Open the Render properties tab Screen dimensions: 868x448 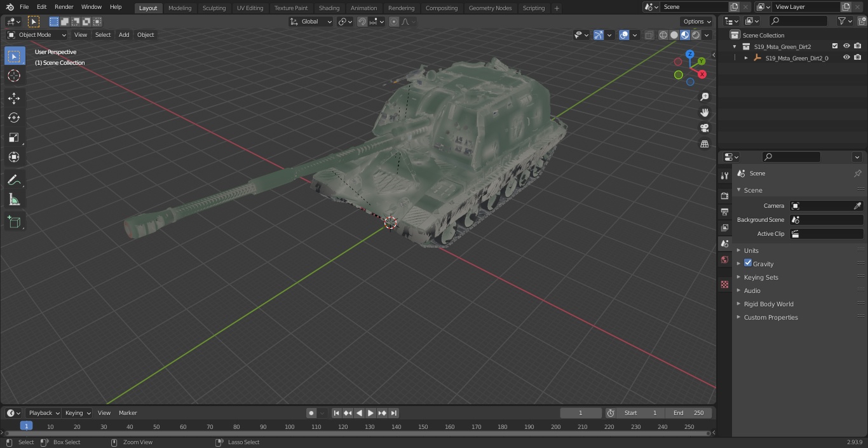coord(724,196)
